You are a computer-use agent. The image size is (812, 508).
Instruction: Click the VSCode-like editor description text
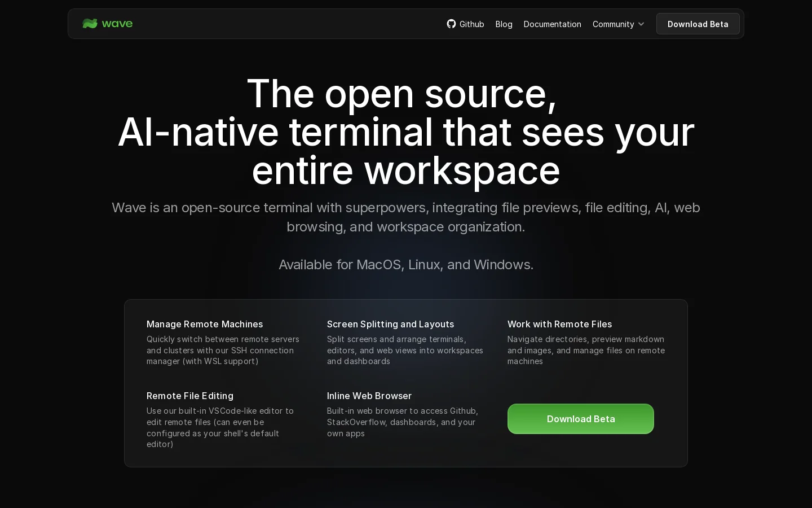point(220,427)
